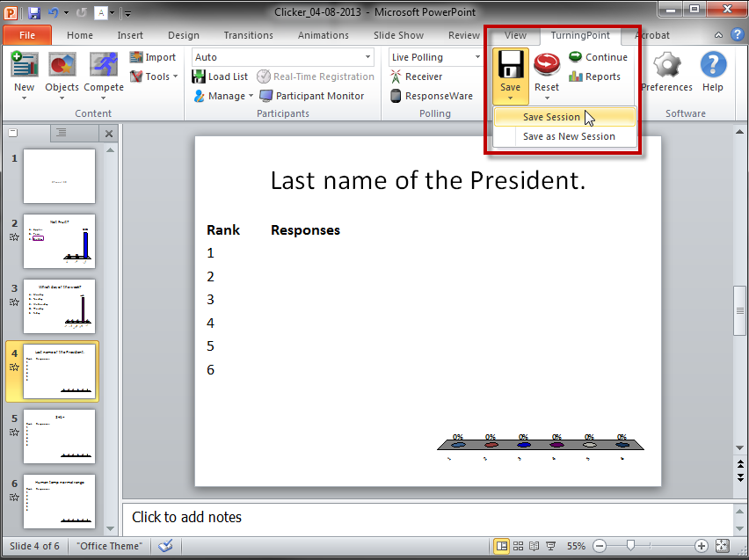This screenshot has height=560, width=749.
Task: Click the zoom slider handle
Action: point(630,545)
